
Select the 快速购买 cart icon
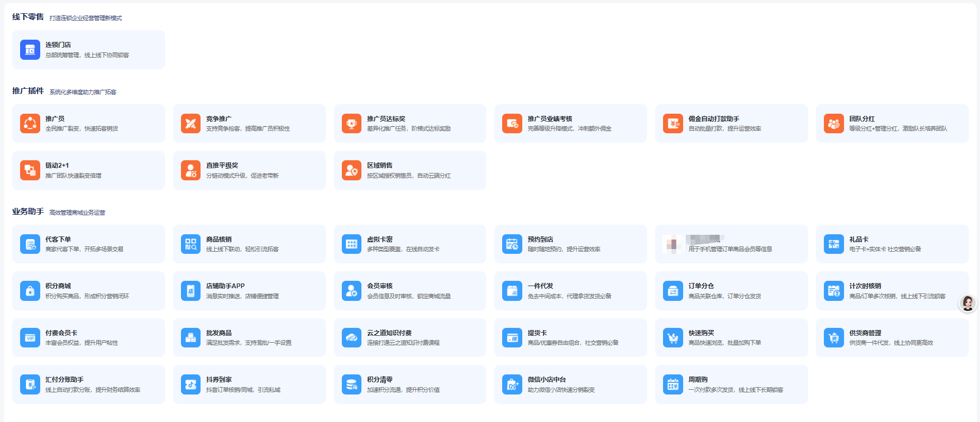tap(673, 337)
